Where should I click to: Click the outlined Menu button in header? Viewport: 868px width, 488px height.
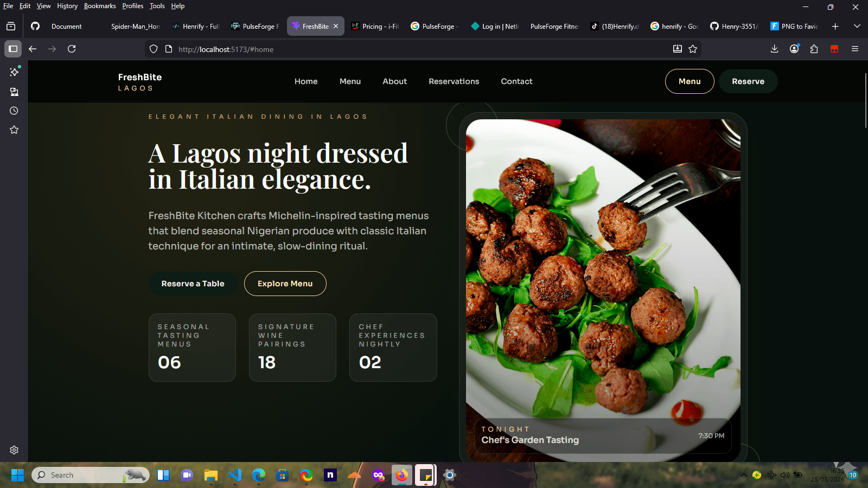690,81
